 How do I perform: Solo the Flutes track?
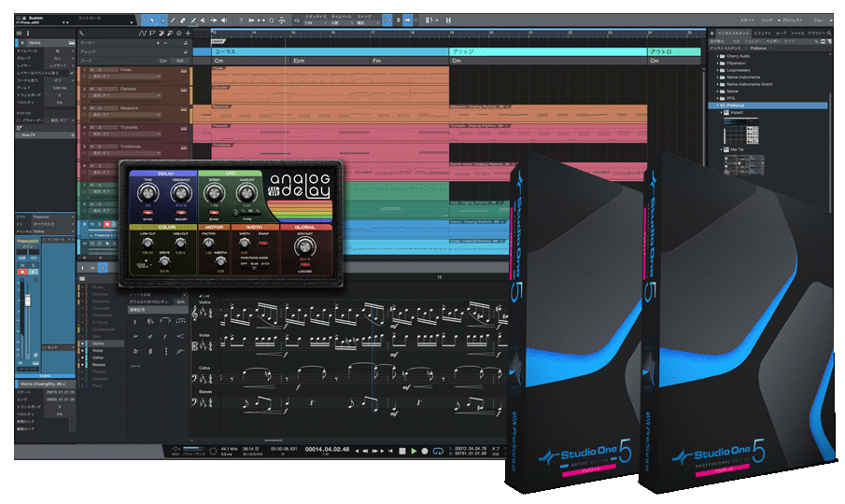tap(100, 70)
